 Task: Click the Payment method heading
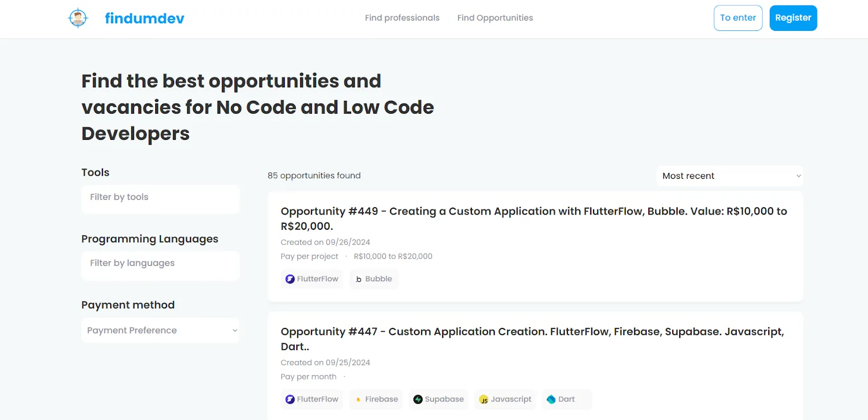(x=128, y=305)
